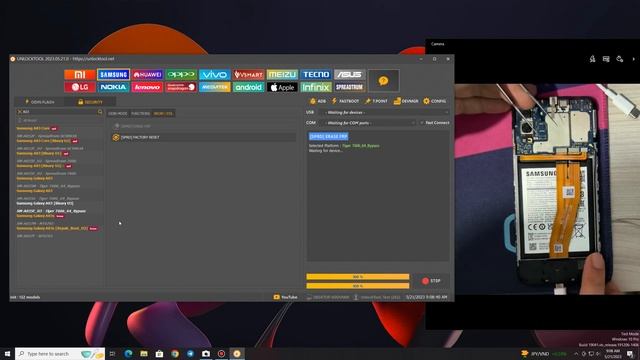This screenshot has width=640, height=360.
Task: Select the Qualcomm Snapdragon logo
Action: point(181,87)
